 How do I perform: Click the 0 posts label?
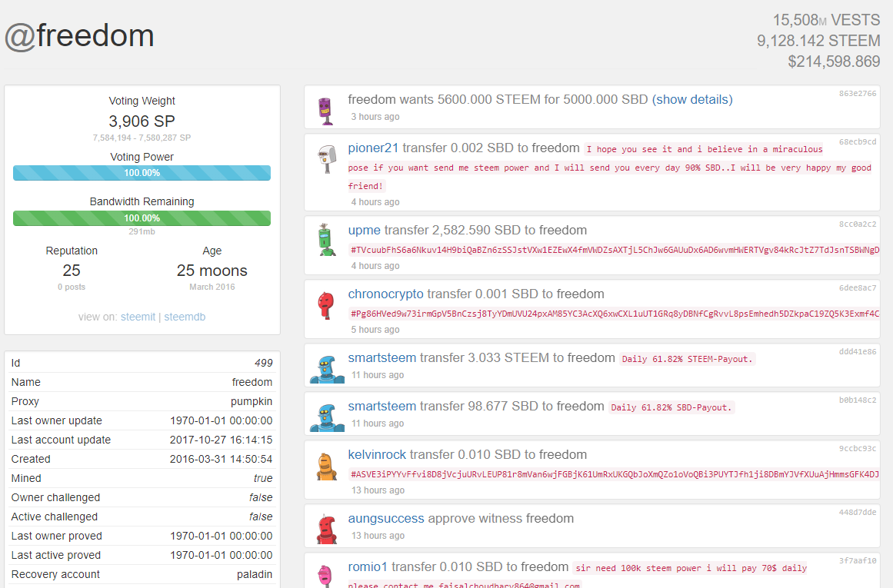tap(72, 287)
